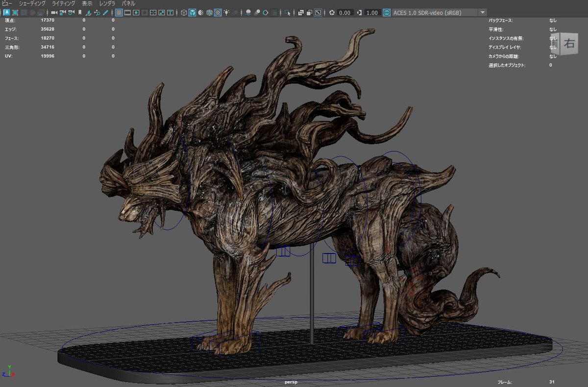Toggle the textured display icon
588x387 pixels.
click(218, 12)
